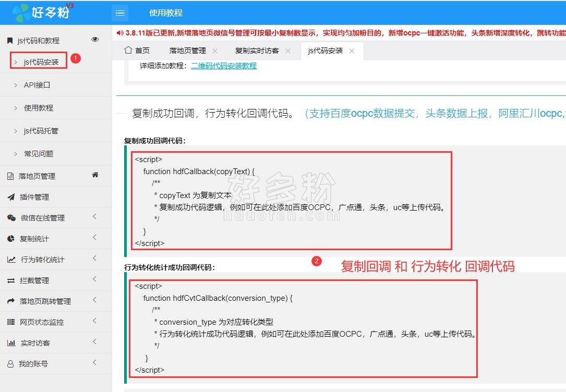Click the * copyText 为复制文本 comment line
This screenshot has width=566, height=392.
tap(193, 195)
